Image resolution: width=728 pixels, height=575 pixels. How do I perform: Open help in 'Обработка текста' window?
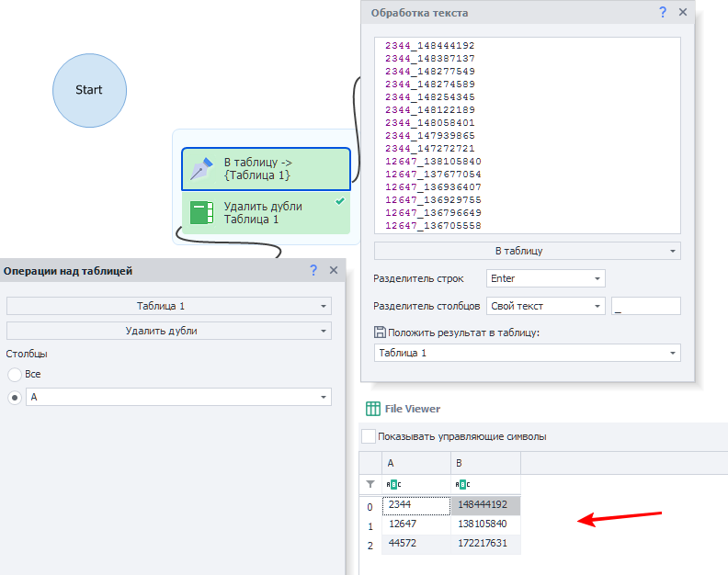[663, 13]
